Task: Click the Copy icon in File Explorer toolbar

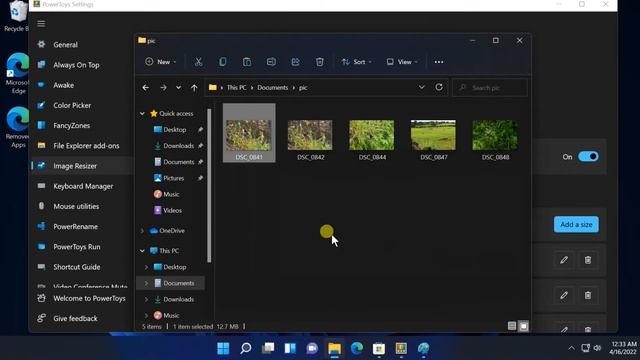Action: point(222,62)
